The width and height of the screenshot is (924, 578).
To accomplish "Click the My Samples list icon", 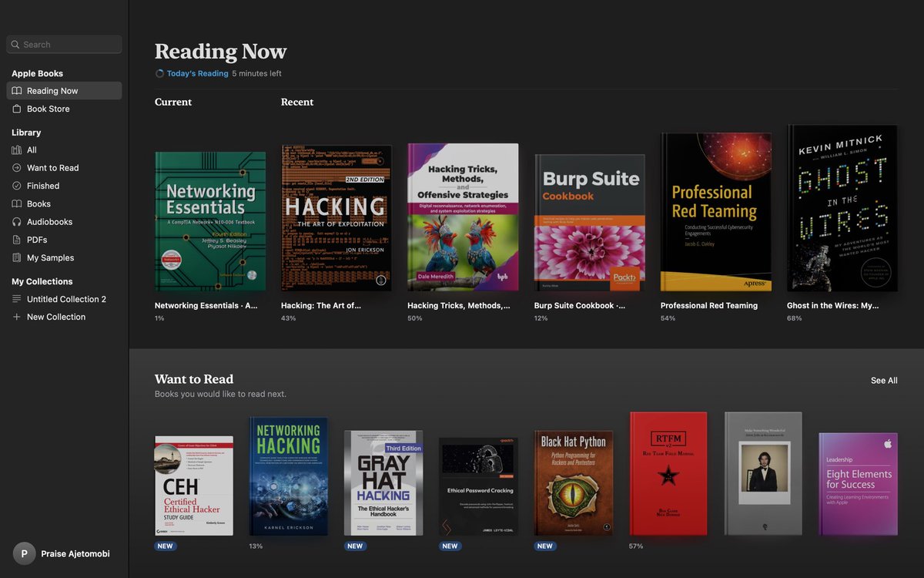I will pyautogui.click(x=17, y=258).
